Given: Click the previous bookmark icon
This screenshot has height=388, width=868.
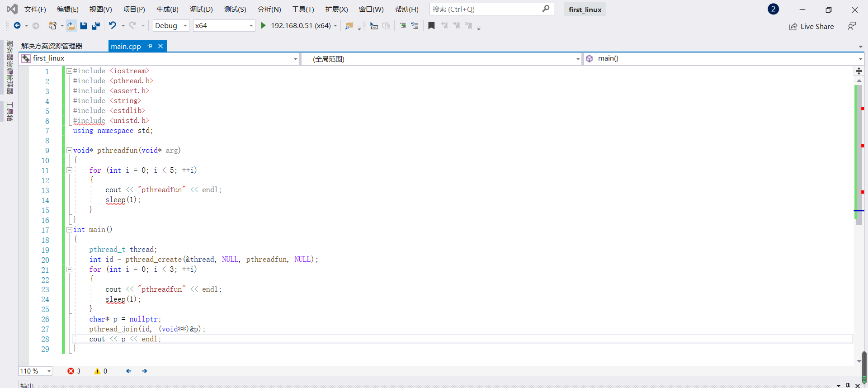Looking at the screenshot, I should [444, 26].
